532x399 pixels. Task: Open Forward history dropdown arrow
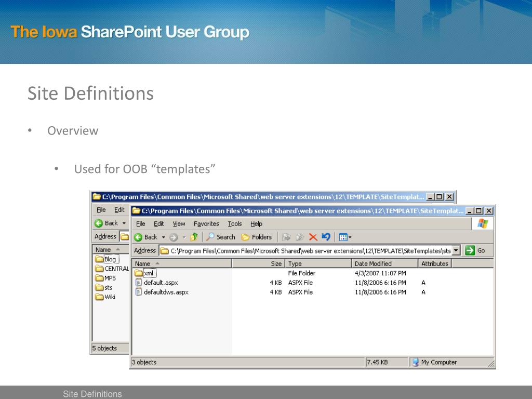(184, 237)
